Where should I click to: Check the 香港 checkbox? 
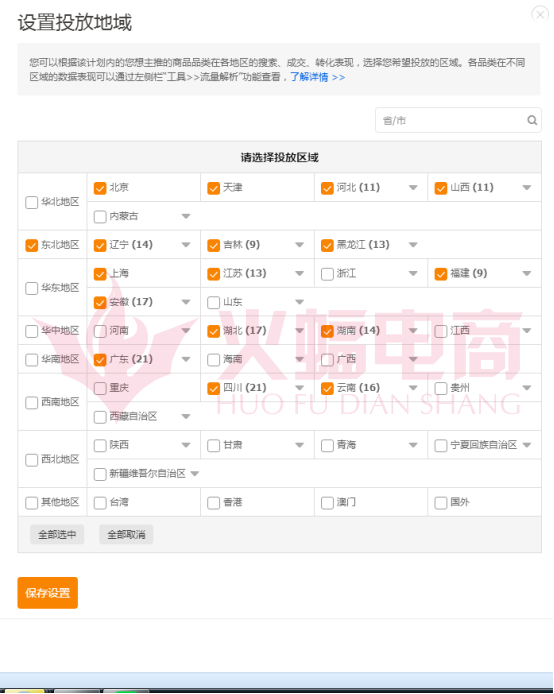coord(214,503)
